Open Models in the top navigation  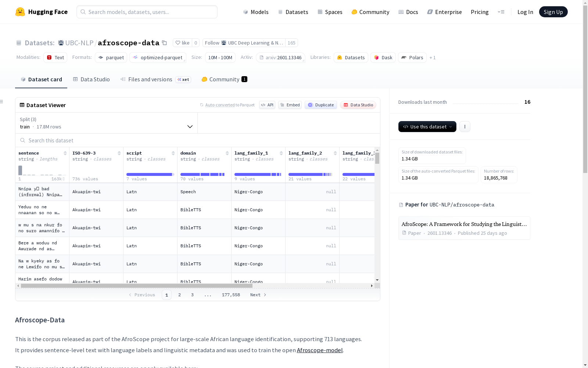256,12
